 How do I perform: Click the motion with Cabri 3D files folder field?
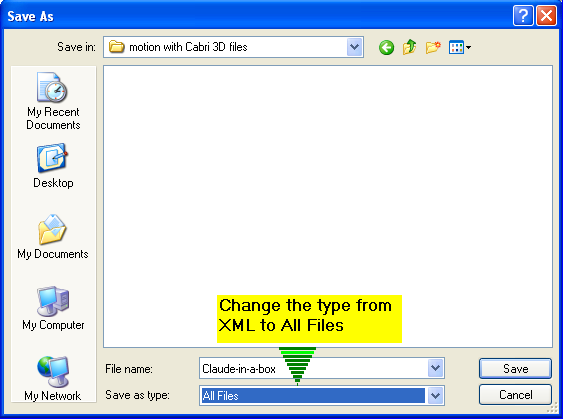click(x=227, y=47)
